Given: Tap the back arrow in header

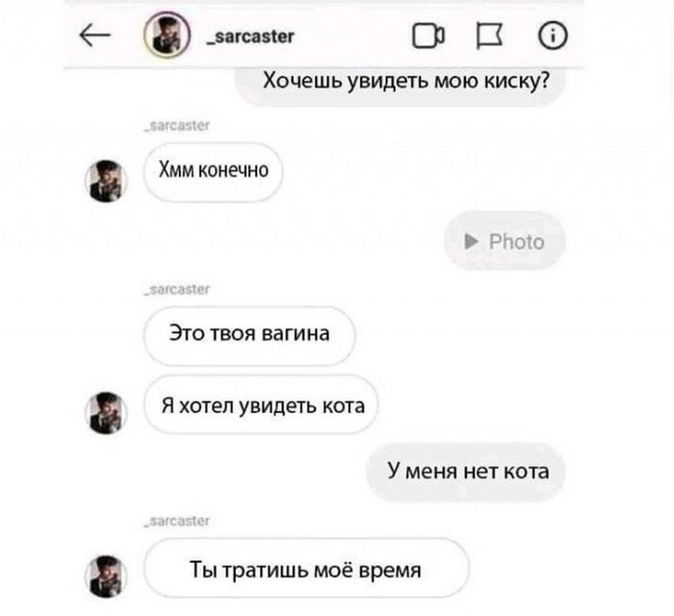Looking at the screenshot, I should point(95,36).
